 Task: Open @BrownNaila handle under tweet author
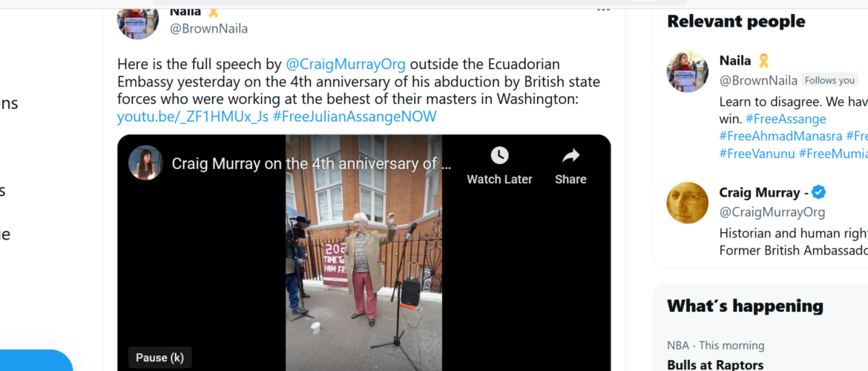[x=208, y=29]
